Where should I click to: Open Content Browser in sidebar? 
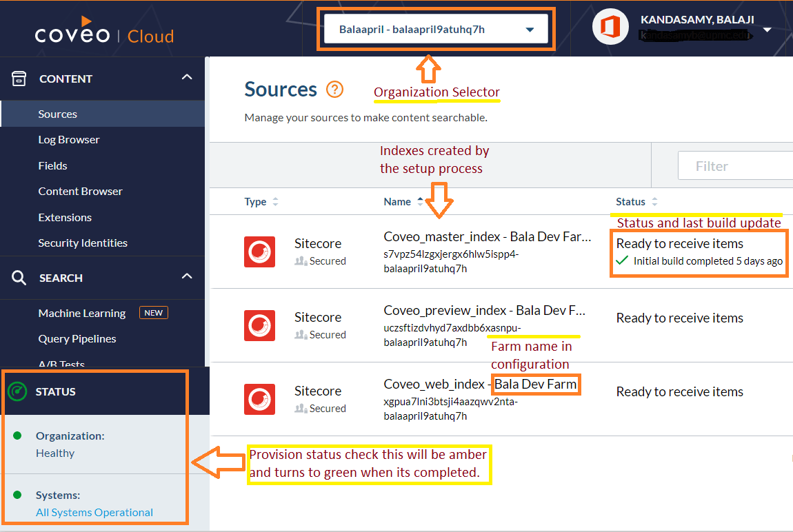coord(80,192)
